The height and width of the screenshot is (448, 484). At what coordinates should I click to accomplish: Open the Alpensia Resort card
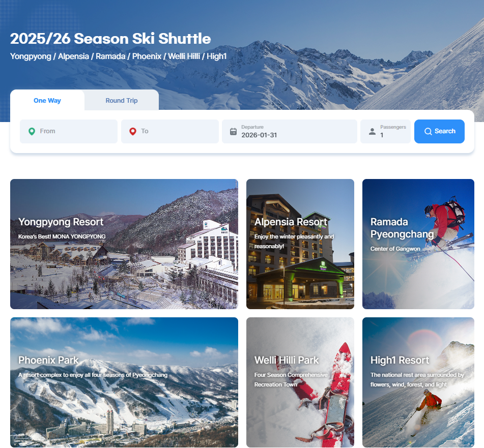300,244
